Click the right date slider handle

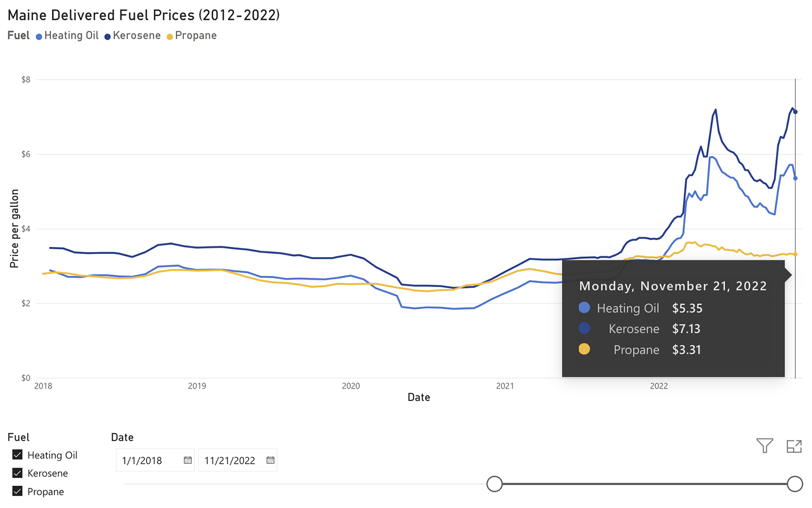pos(795,484)
